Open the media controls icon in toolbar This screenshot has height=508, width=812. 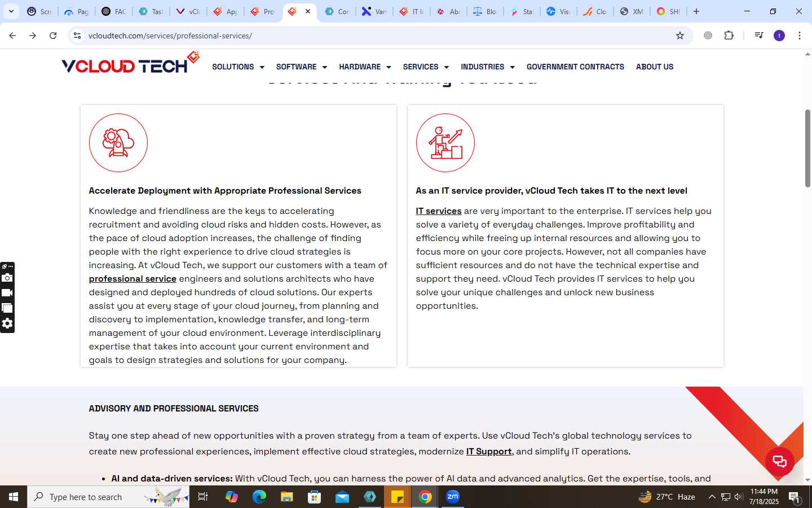pyautogui.click(x=759, y=36)
